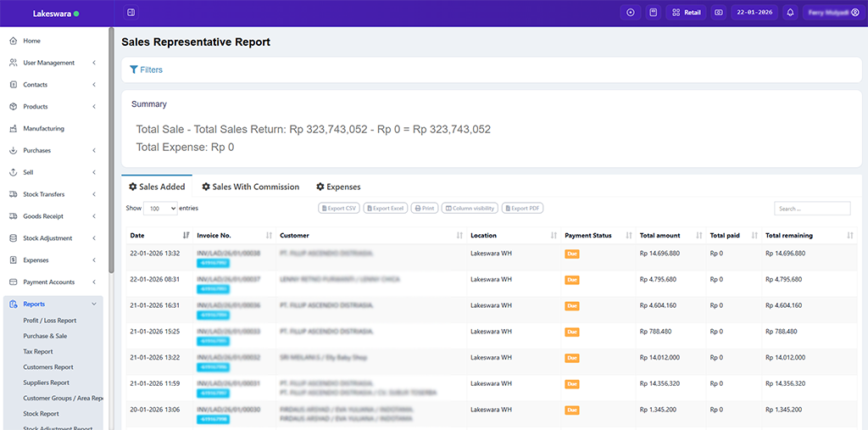Click the banknote icon next to the date
Viewport: 868px width, 430px height.
(718, 13)
